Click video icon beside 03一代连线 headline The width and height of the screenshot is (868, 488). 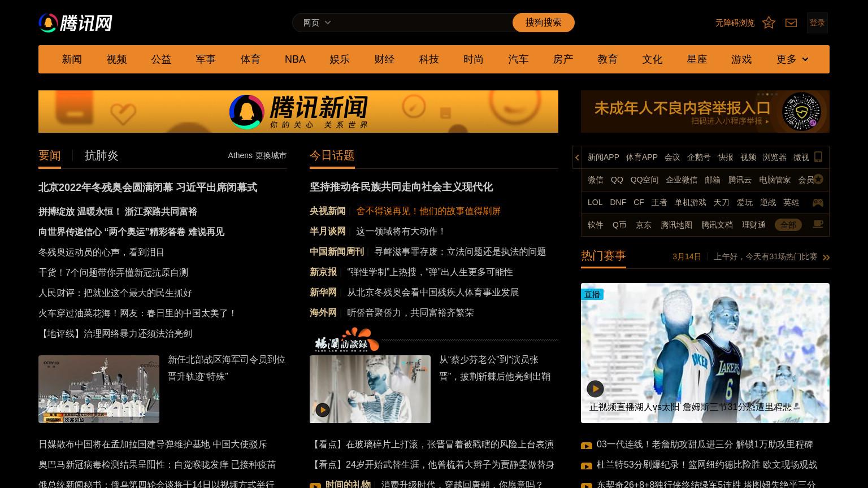coord(587,446)
